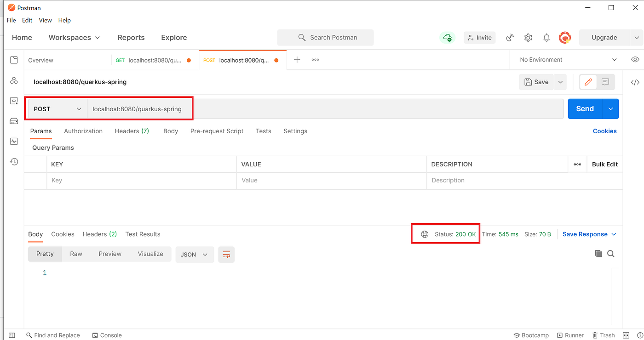The image size is (644, 340).
Task: Open the user avatar menu
Action: point(565,38)
